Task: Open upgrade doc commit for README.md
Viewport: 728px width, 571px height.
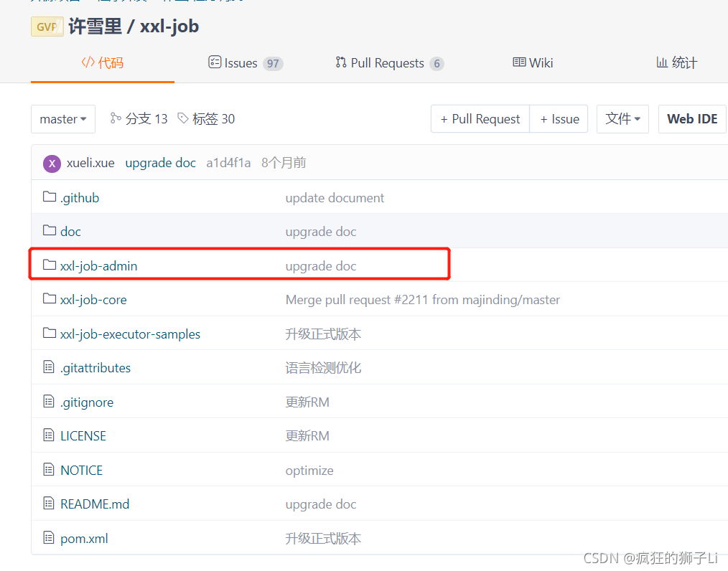Action: [321, 504]
